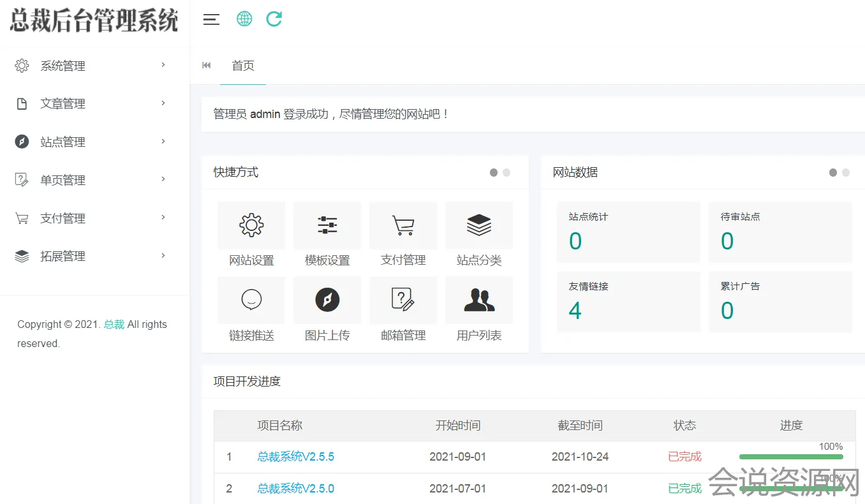Open 图片上传 compass shortcut

click(327, 300)
